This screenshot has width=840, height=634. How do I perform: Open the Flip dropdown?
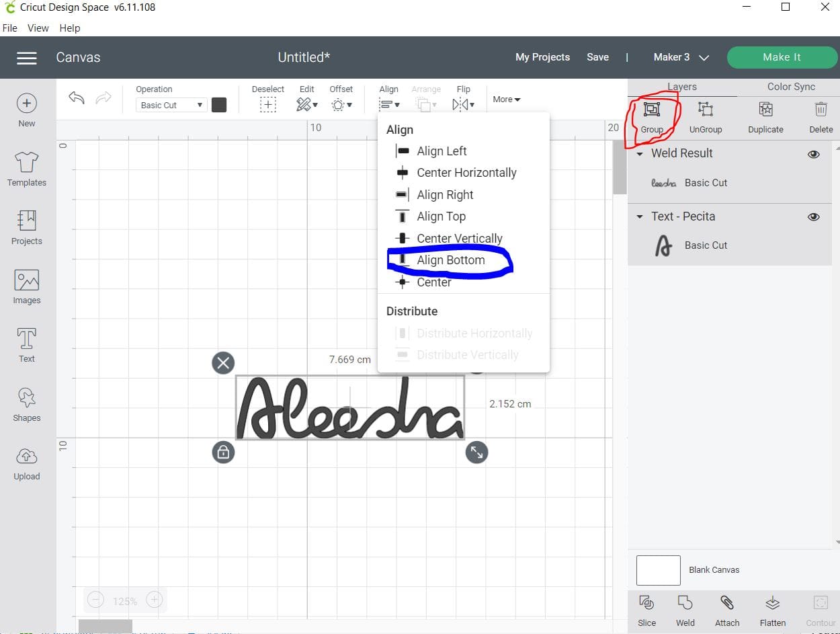point(463,105)
